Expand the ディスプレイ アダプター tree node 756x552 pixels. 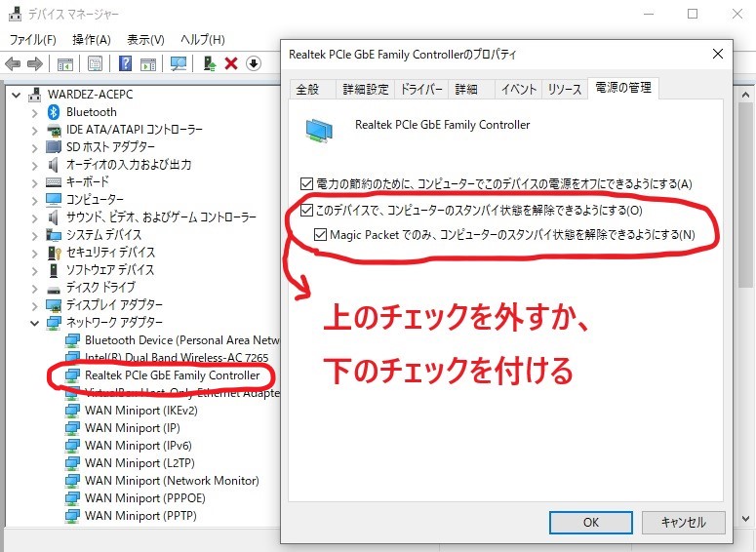[36, 304]
